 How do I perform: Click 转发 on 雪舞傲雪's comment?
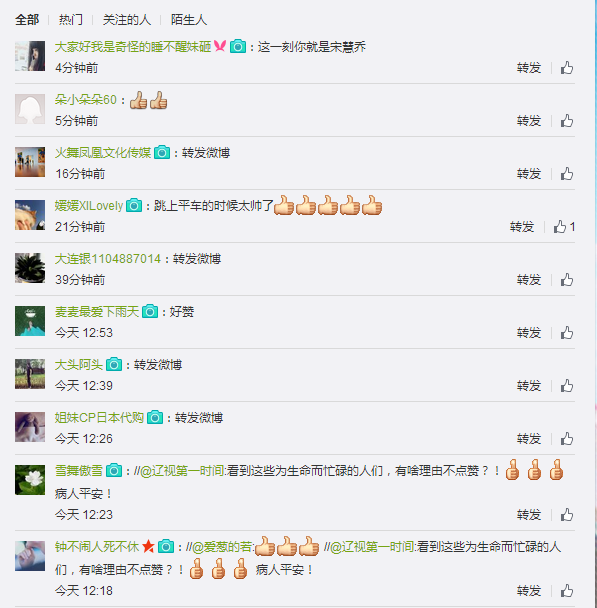(x=529, y=515)
